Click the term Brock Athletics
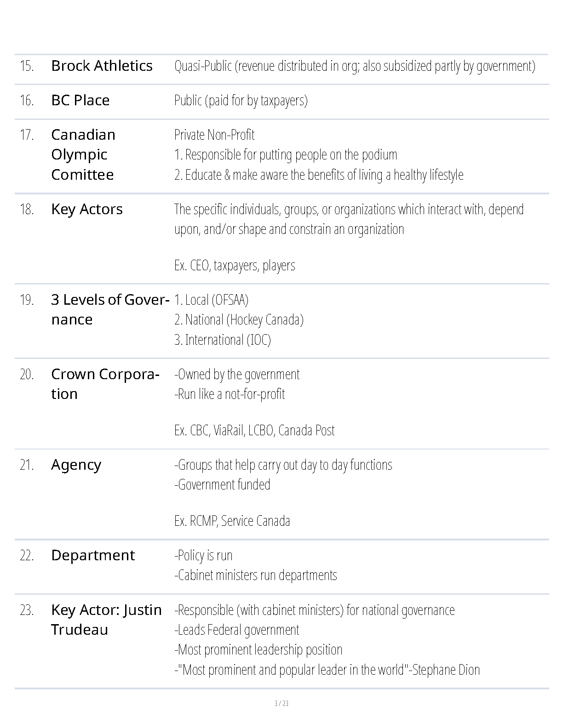 click(x=102, y=66)
